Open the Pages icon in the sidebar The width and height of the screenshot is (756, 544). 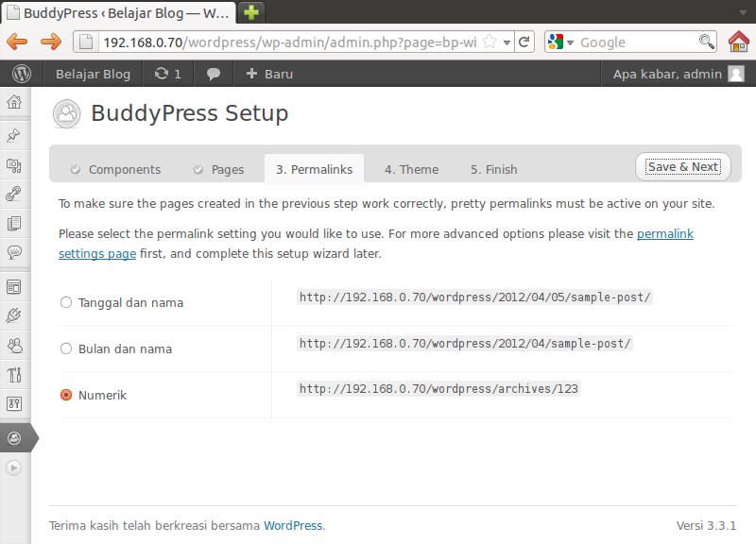click(x=14, y=223)
